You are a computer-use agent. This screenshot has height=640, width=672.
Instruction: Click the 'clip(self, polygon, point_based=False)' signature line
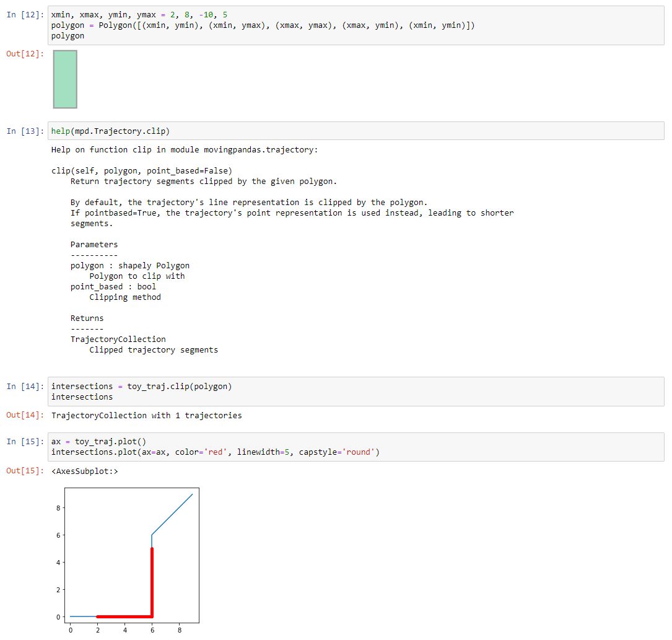tap(142, 170)
